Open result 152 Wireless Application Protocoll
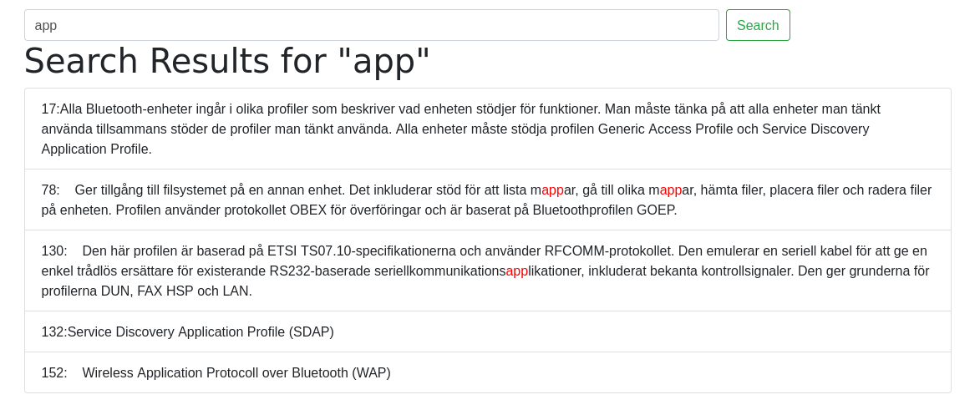The height and width of the screenshot is (420, 980). [x=236, y=373]
